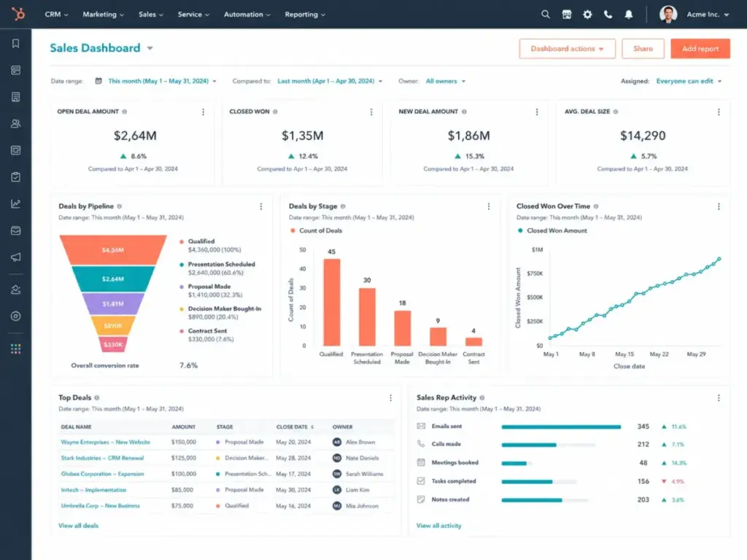
Task: Click the Emails sent progress bar
Action: point(561,427)
